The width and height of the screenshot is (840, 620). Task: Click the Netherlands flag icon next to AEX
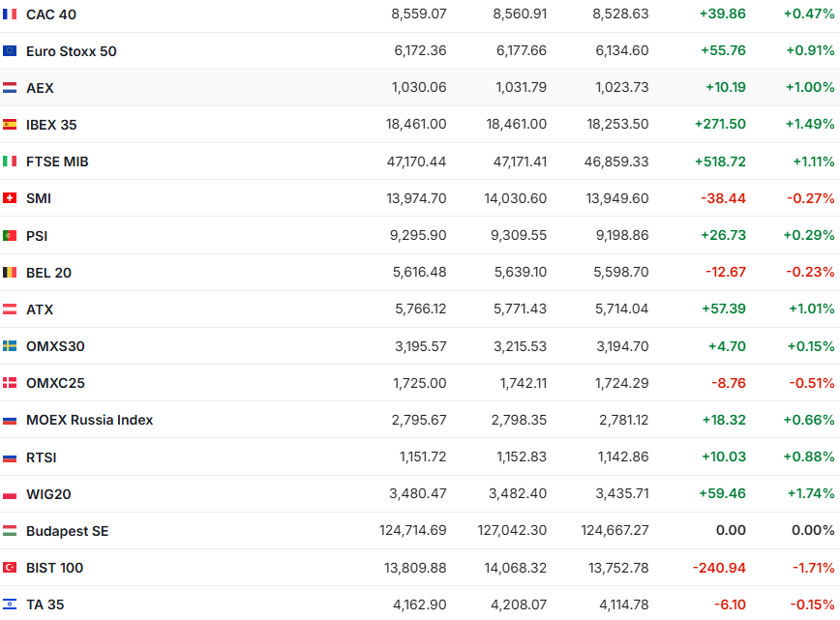[x=10, y=88]
